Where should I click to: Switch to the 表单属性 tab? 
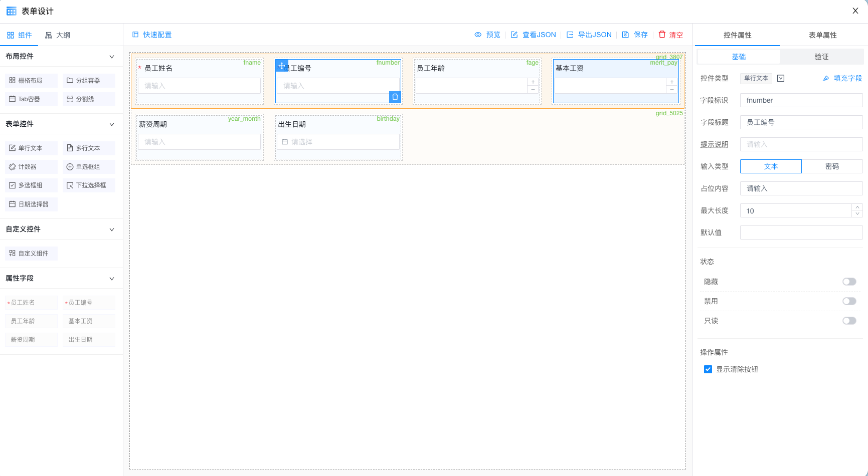tap(822, 35)
